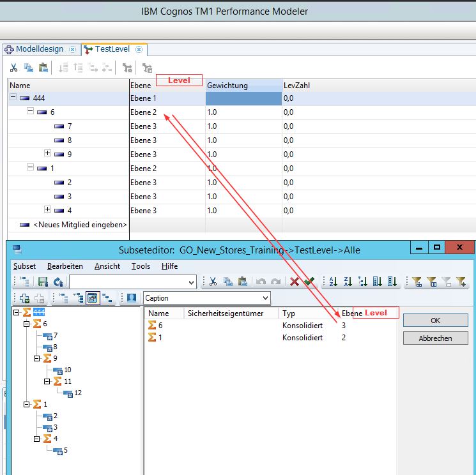Click the green checkmark keep elements icon
Screen dimensions: 476x475
pyautogui.click(x=309, y=282)
